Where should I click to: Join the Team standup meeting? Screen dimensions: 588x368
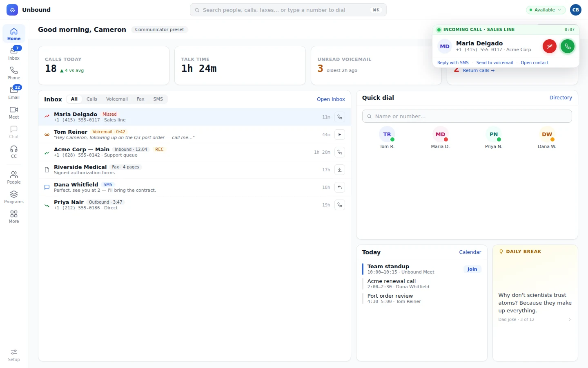pyautogui.click(x=472, y=269)
